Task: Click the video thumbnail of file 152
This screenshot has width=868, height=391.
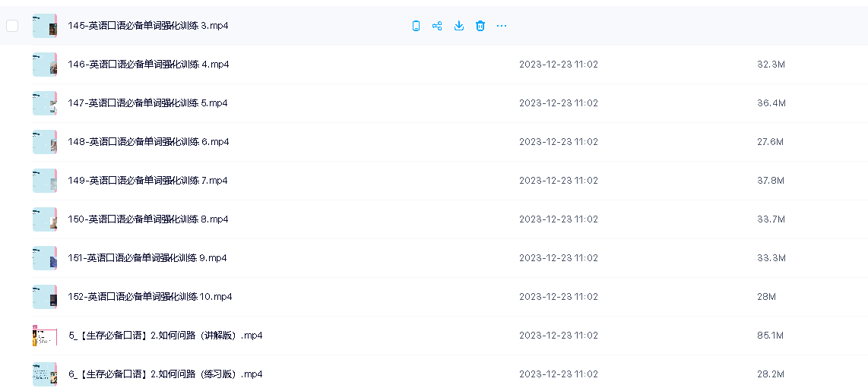Action: click(45, 297)
